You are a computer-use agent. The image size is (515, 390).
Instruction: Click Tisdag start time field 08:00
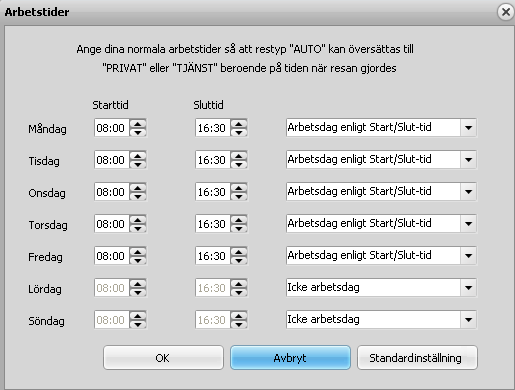112,160
